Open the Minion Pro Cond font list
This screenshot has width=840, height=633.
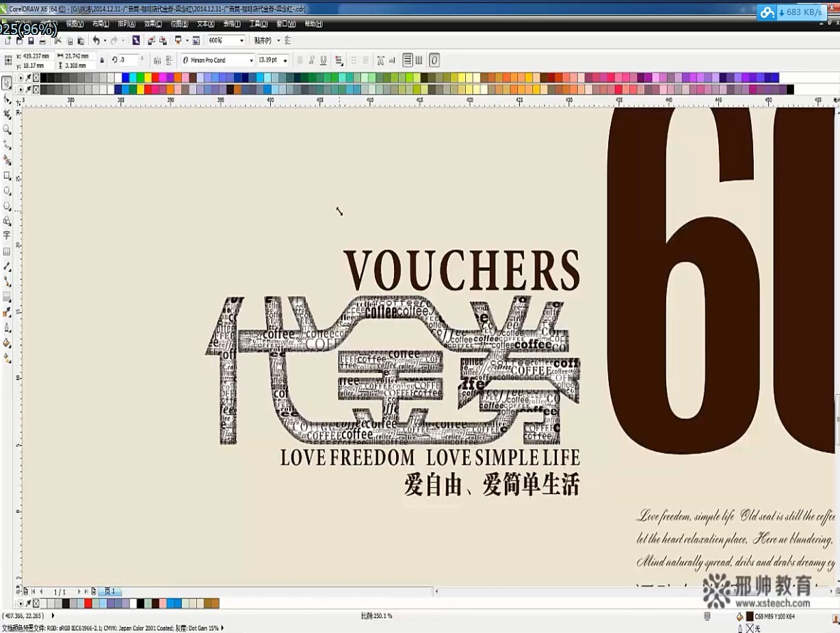pyautogui.click(x=252, y=60)
